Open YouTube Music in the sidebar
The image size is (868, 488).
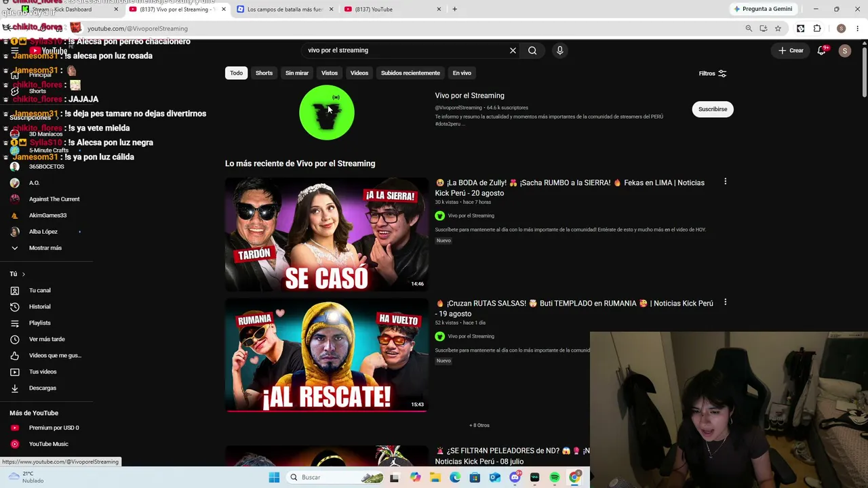49,444
